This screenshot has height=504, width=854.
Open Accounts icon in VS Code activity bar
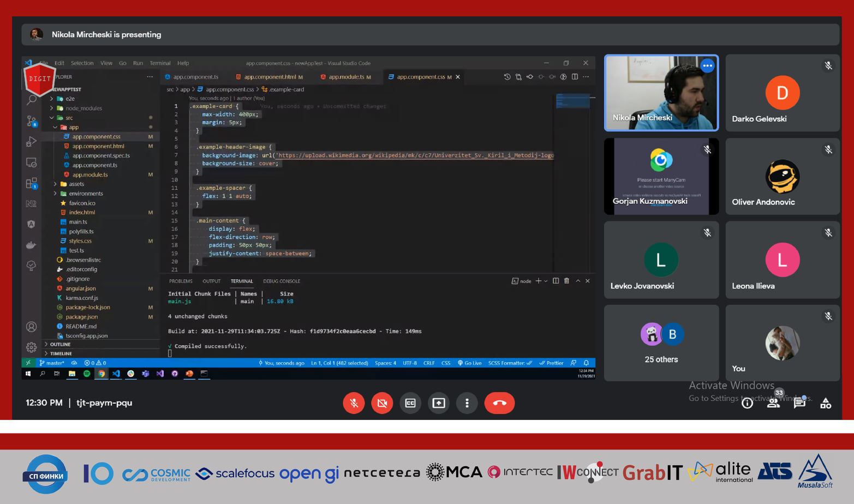pos(32,327)
